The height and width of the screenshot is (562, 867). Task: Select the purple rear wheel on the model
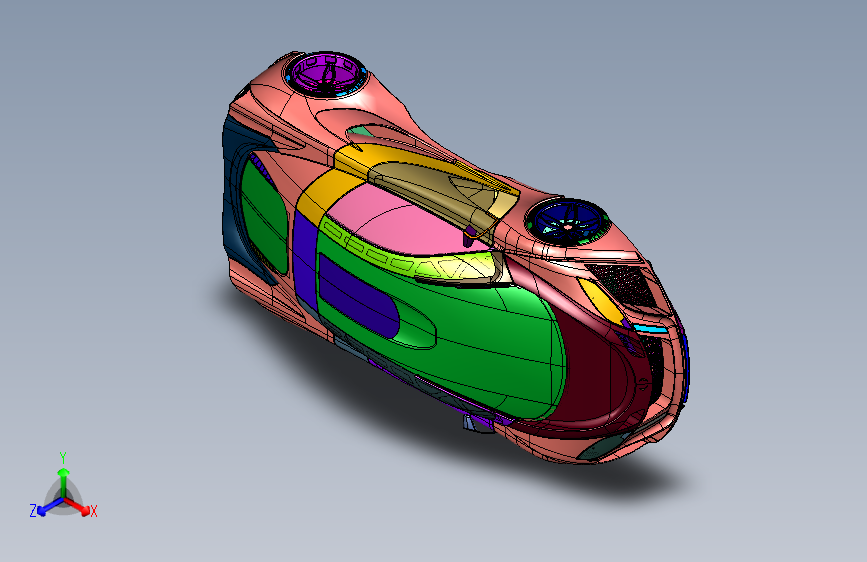tap(325, 74)
